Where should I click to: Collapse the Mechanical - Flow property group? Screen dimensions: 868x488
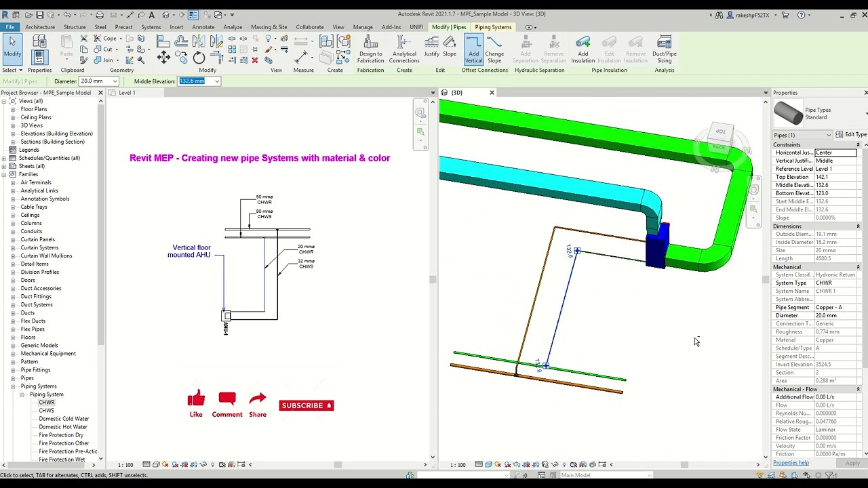click(858, 389)
